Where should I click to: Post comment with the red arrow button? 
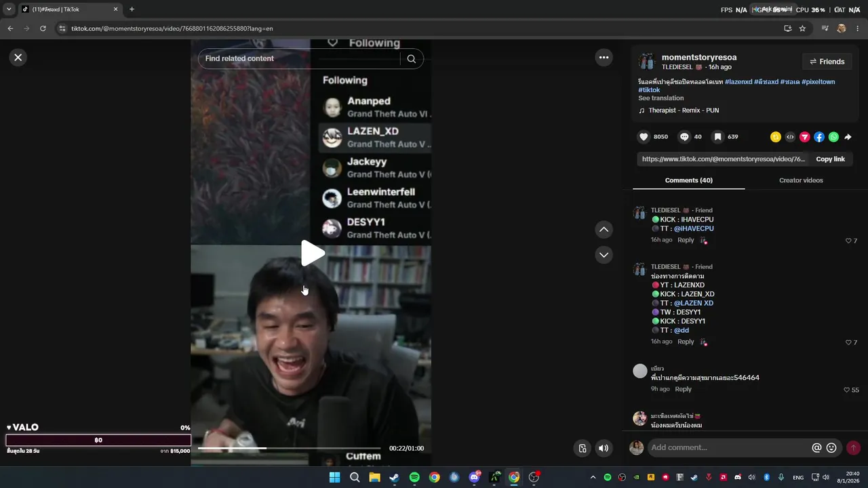tap(853, 448)
